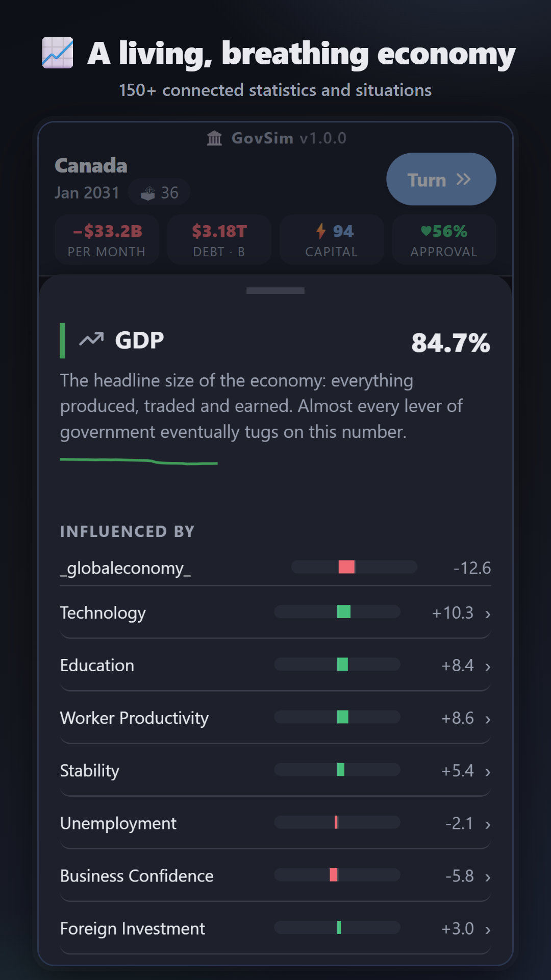
Task: Advance with the Turn button
Action: point(441,179)
